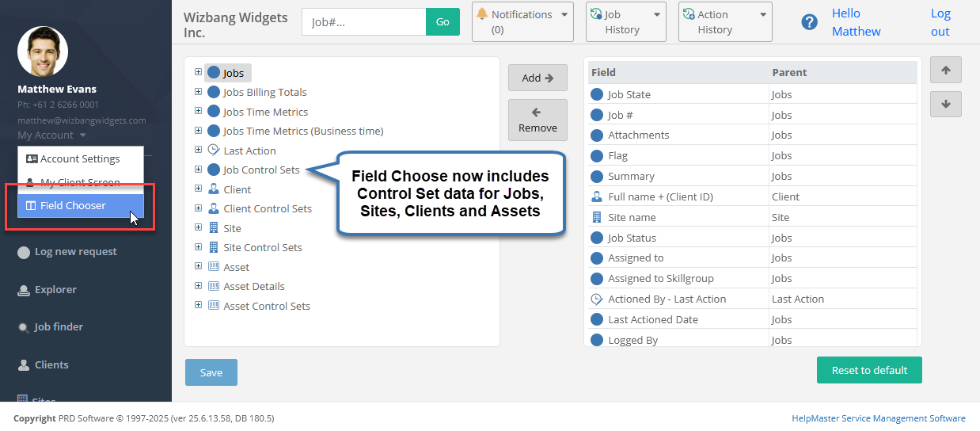Click the Explorer sidebar icon
The width and height of the screenshot is (980, 431).
(x=24, y=290)
